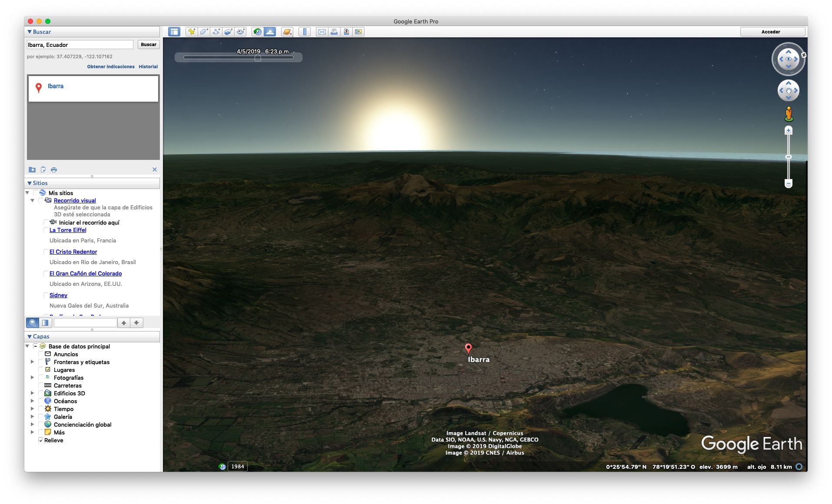Enable the Carreteras layer
Image resolution: width=832 pixels, height=504 pixels.
41,385
